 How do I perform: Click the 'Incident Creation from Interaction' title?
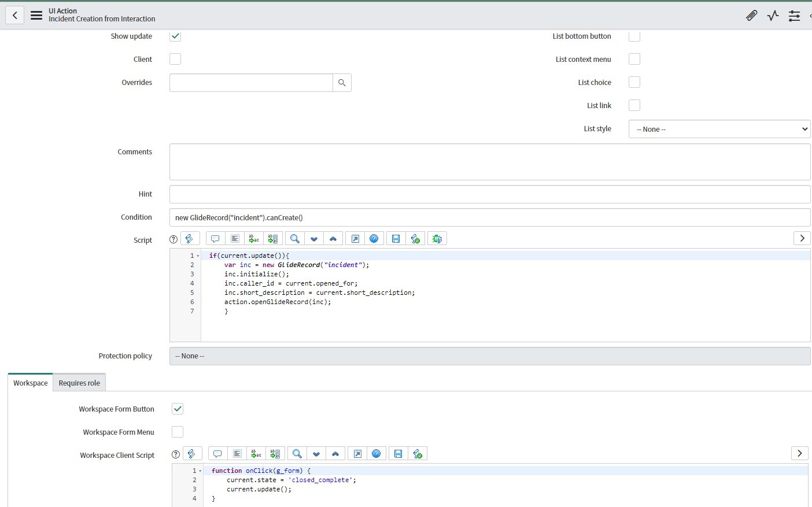pos(102,19)
